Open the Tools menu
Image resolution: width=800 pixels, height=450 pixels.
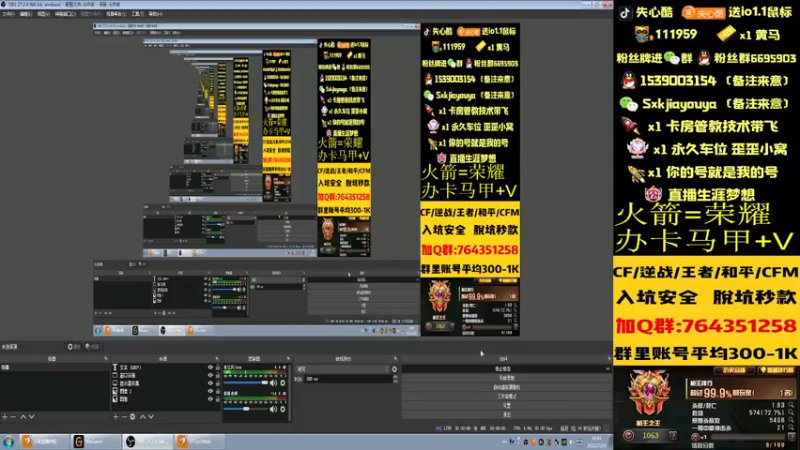pyautogui.click(x=137, y=14)
